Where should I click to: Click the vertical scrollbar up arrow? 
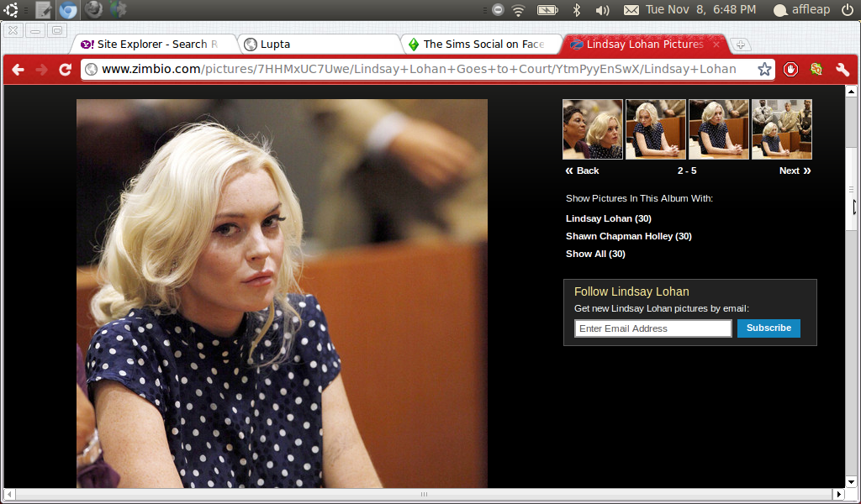[x=851, y=91]
